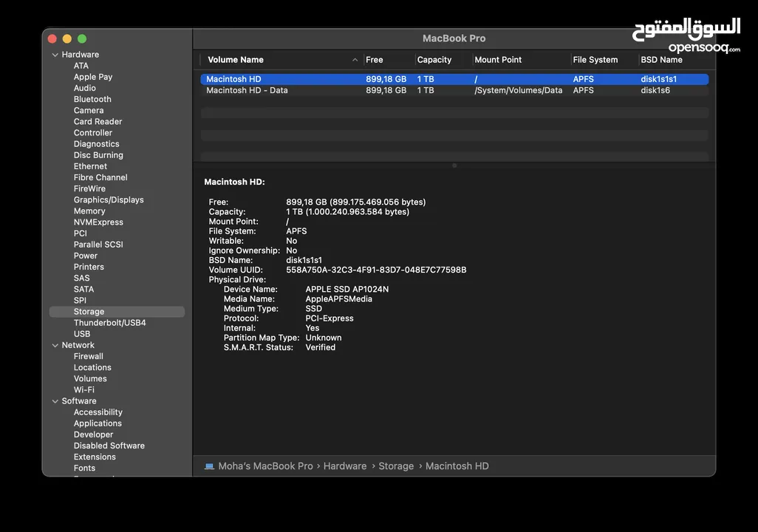
Task: Select SAS in the sidebar
Action: [x=82, y=278]
